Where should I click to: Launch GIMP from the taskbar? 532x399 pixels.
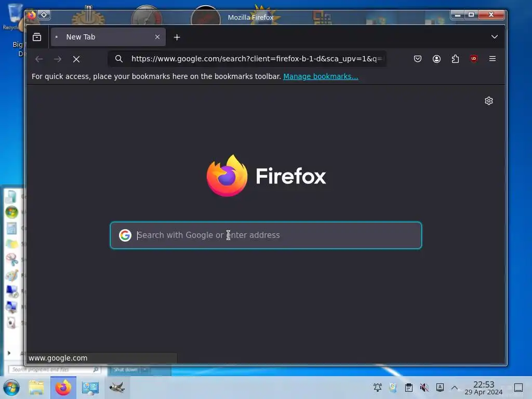pos(117,388)
